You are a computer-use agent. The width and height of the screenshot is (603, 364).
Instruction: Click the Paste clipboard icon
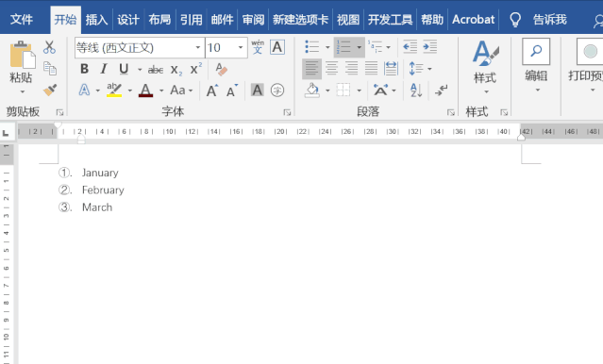coord(22,55)
